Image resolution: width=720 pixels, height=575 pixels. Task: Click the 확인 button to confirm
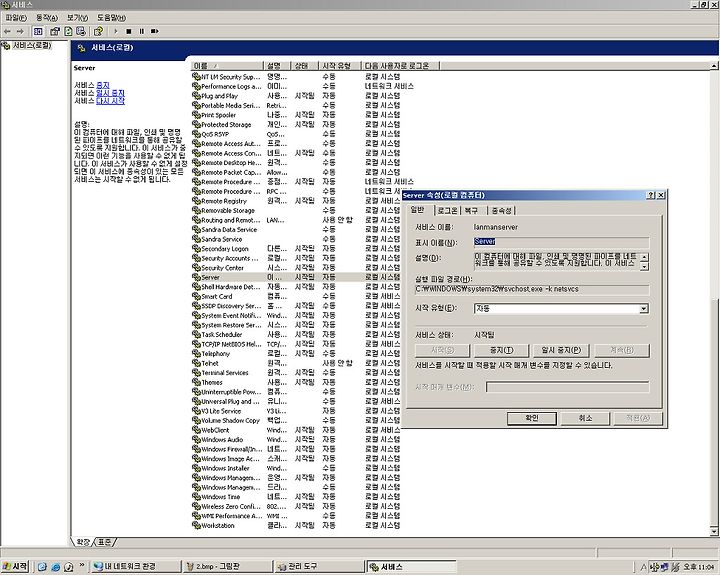click(x=532, y=418)
